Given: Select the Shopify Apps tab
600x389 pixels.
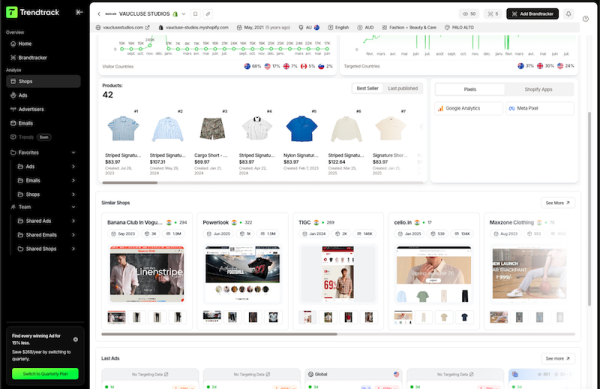Looking at the screenshot, I should click(538, 90).
